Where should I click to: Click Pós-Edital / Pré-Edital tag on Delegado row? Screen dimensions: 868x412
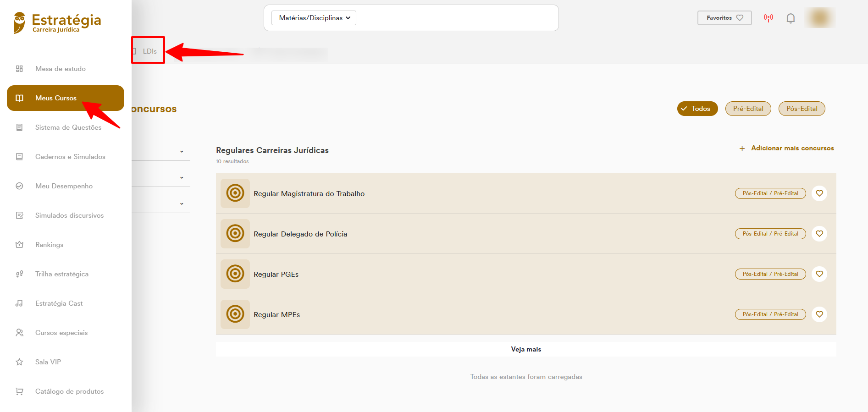pos(770,234)
